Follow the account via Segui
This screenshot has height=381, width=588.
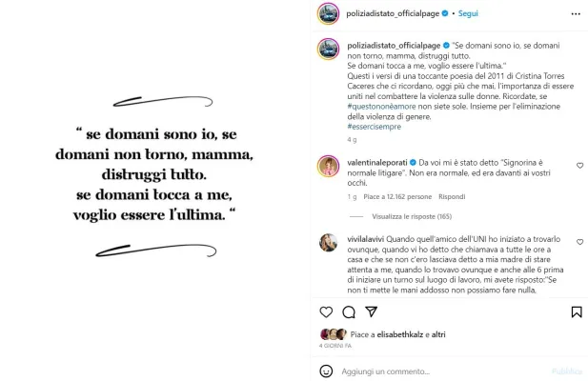click(468, 13)
